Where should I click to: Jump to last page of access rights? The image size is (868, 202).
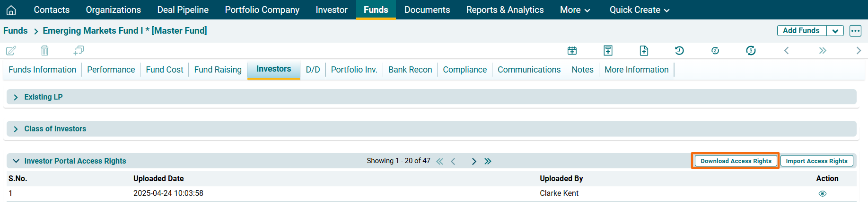point(488,161)
